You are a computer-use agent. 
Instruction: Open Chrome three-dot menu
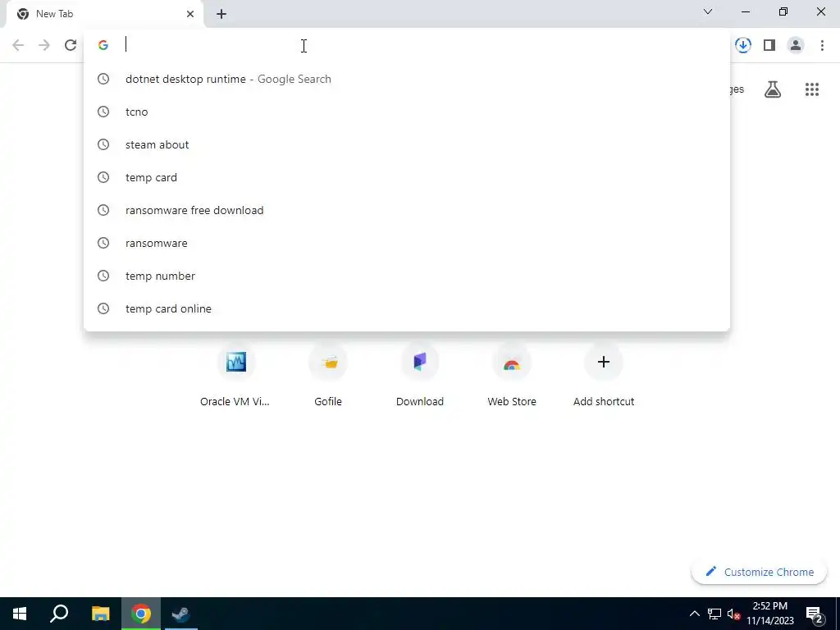pyautogui.click(x=822, y=45)
